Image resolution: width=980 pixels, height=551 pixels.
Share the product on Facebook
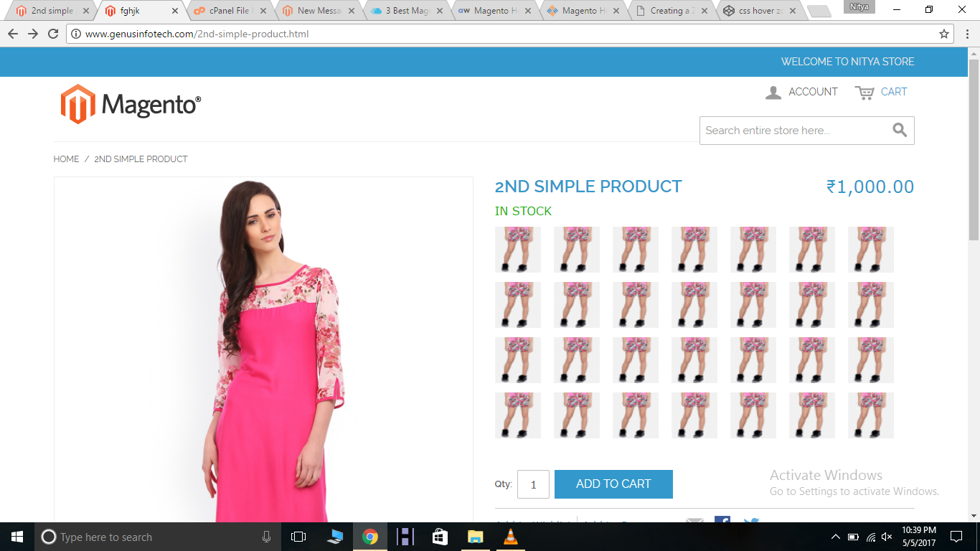(722, 521)
